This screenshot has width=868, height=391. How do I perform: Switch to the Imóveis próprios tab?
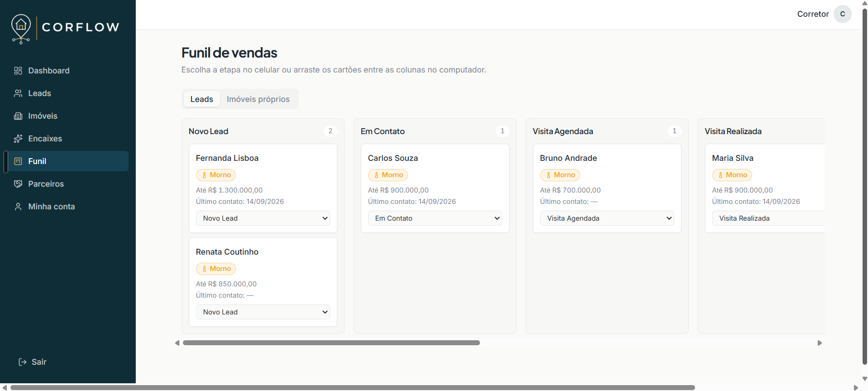point(258,99)
